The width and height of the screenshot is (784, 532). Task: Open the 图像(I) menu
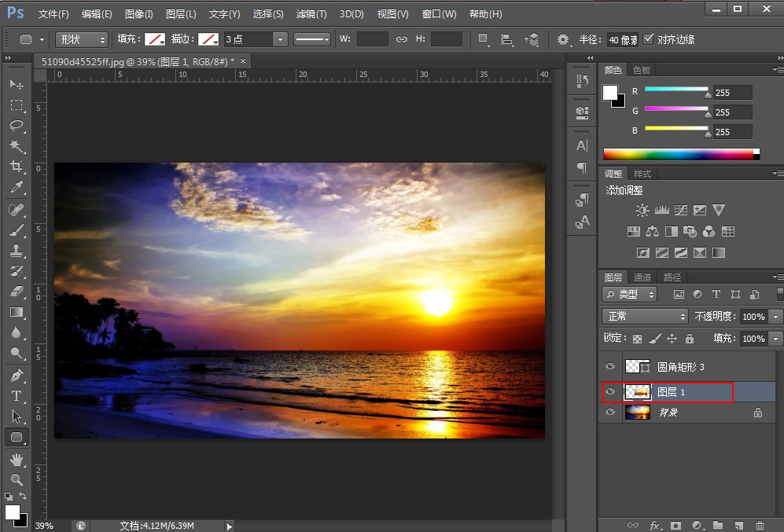138,14
